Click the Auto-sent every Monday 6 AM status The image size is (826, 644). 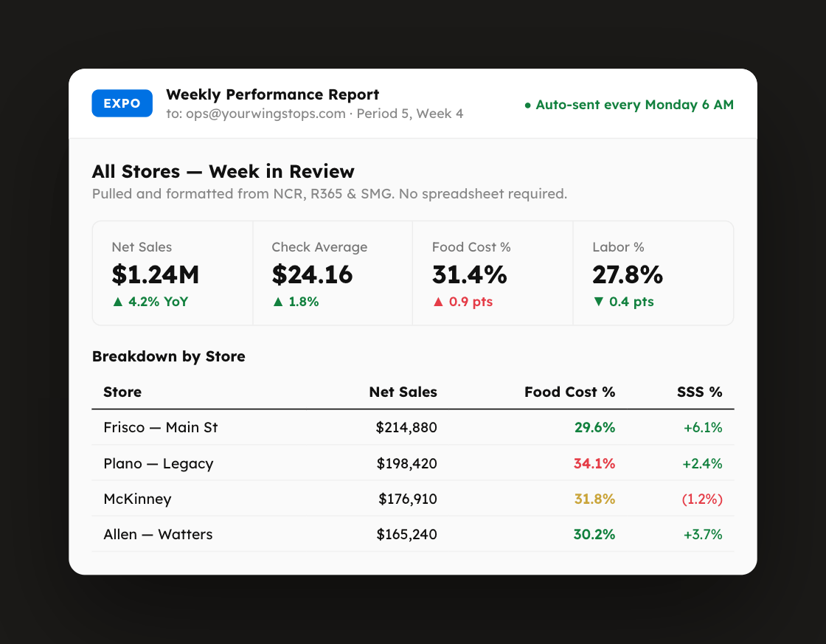(x=629, y=105)
